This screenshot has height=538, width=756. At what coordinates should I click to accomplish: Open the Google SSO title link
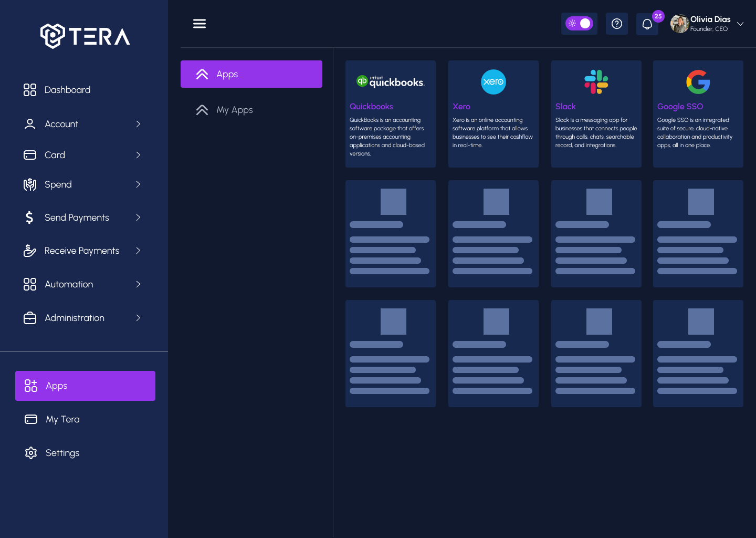tap(680, 107)
